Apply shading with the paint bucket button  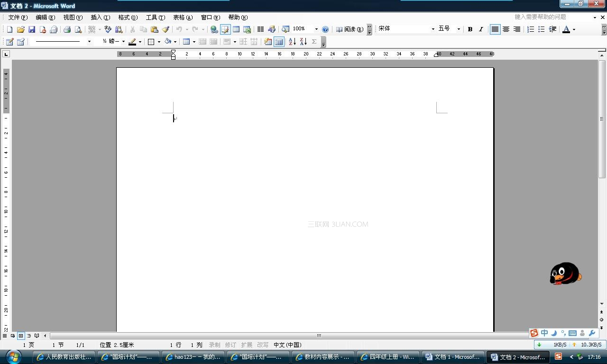pos(167,42)
